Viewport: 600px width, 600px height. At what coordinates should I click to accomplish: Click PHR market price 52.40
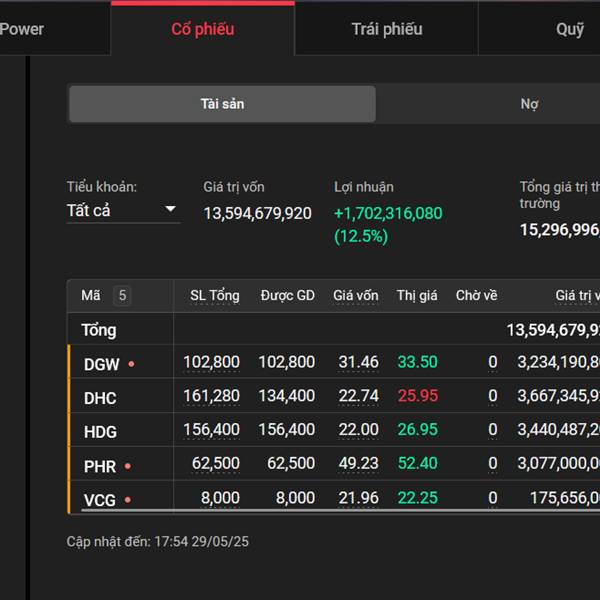pos(417,463)
